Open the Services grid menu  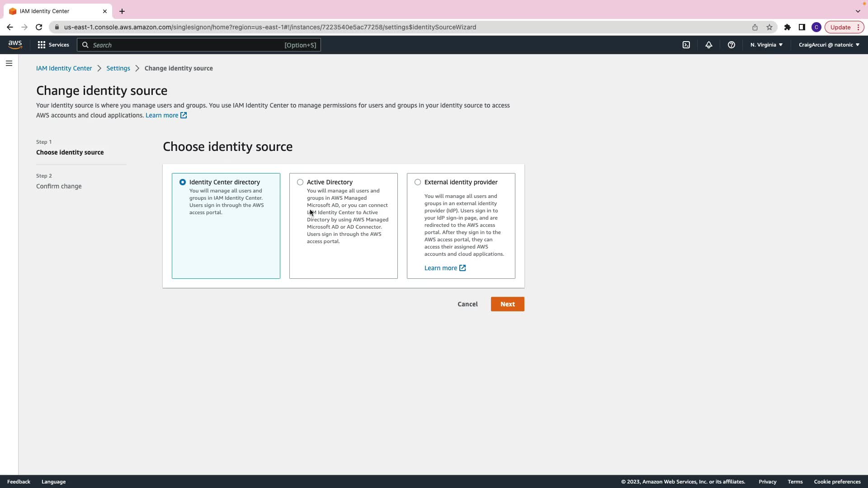(53, 45)
